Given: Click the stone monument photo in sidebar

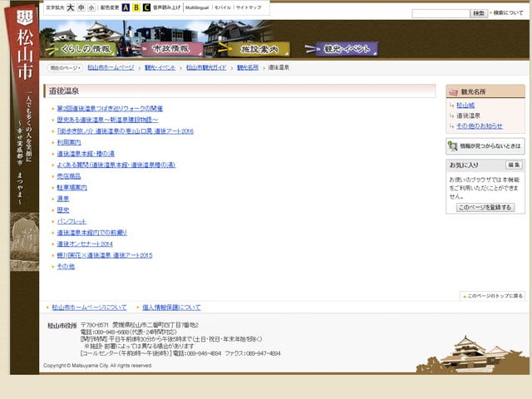Looking at the screenshot, I should (x=25, y=242).
